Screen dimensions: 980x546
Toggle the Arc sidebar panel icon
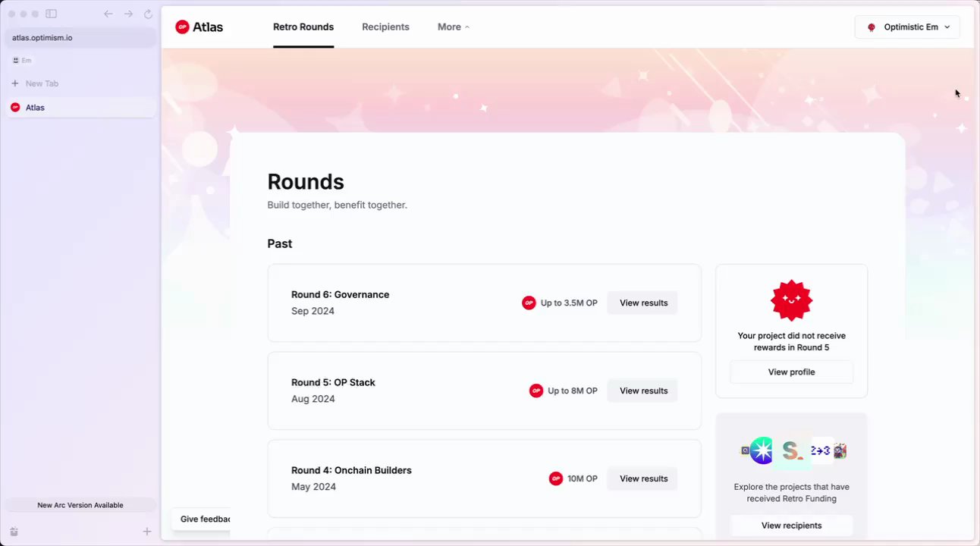pos(51,14)
